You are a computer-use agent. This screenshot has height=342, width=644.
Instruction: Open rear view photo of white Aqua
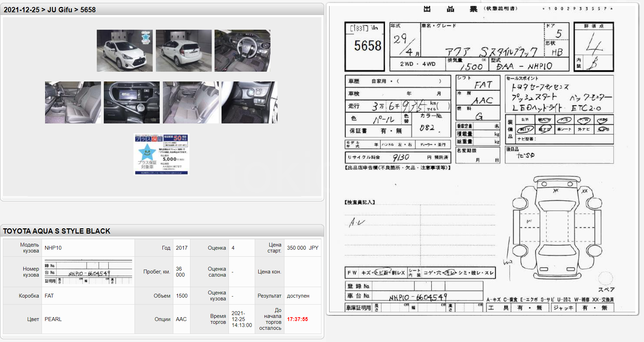point(183,51)
